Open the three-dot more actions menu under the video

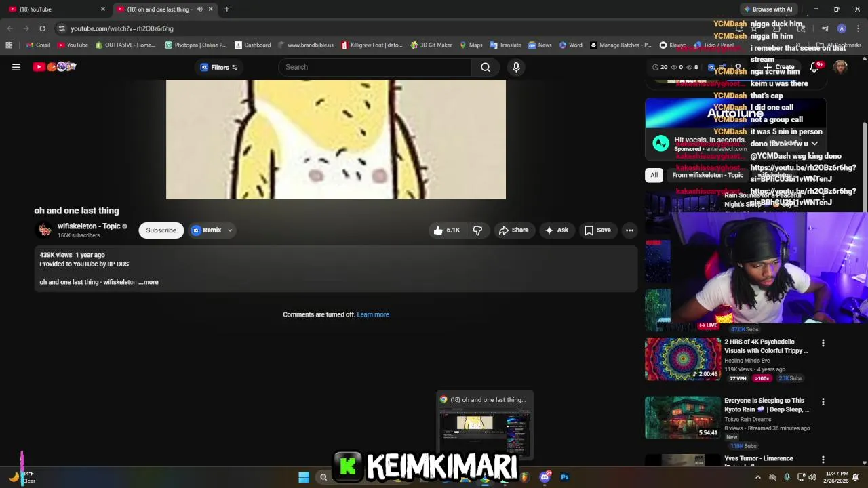[629, 230]
